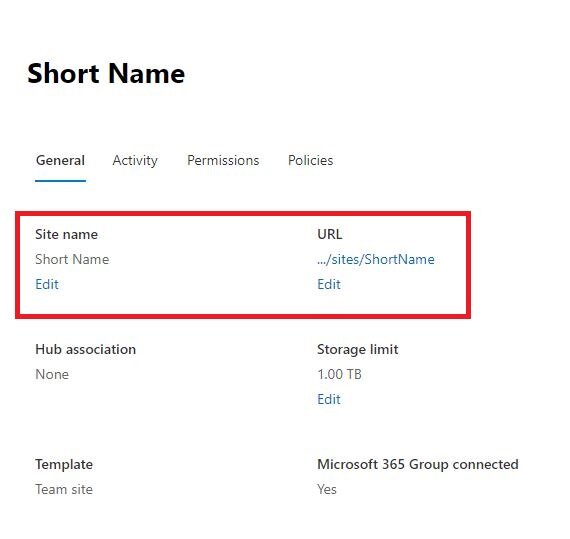Click Edit under the URL field

click(x=329, y=284)
